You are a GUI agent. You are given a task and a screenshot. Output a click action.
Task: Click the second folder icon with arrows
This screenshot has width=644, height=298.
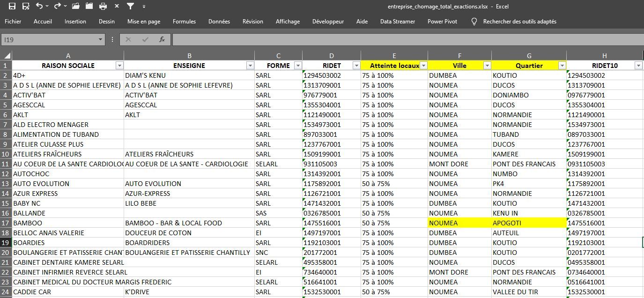[x=89, y=7]
